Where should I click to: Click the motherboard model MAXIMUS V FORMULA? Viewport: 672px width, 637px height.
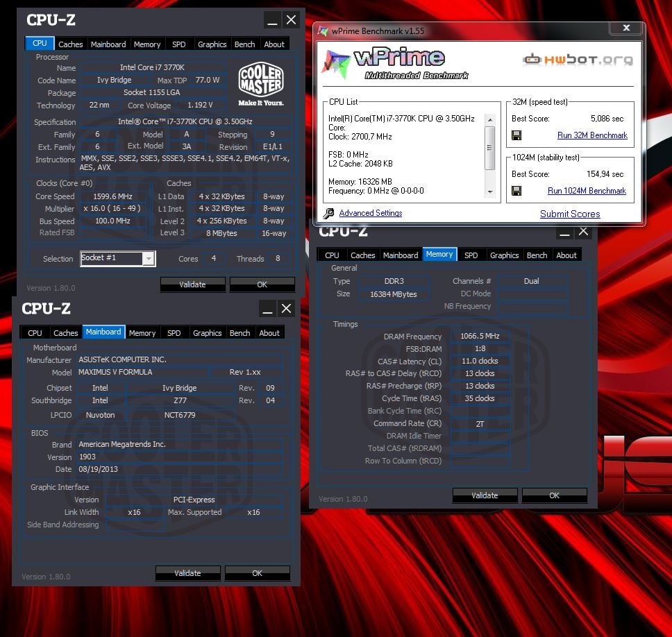tap(115, 372)
